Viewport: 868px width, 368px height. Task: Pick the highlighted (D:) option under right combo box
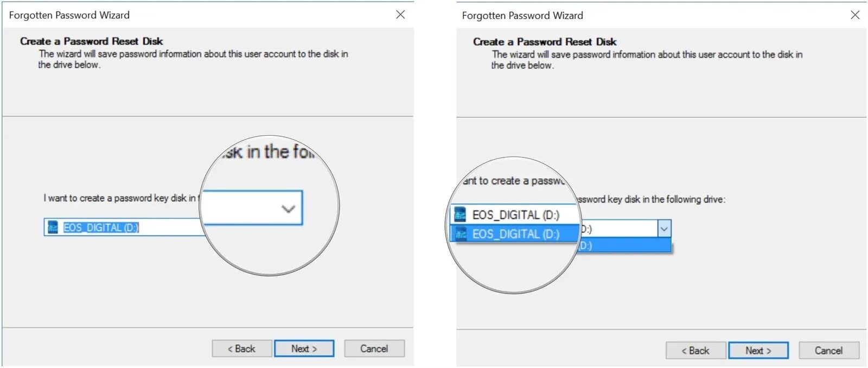coord(624,246)
